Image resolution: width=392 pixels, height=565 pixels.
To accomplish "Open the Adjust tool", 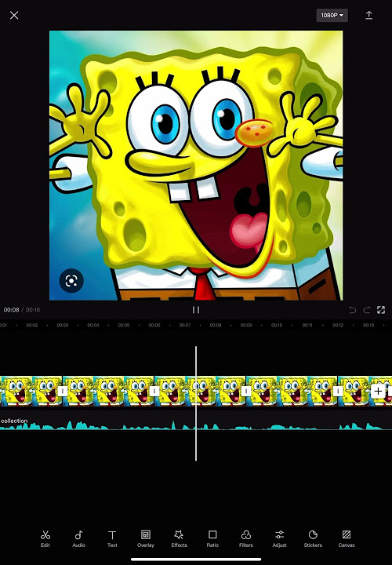I will (279, 538).
